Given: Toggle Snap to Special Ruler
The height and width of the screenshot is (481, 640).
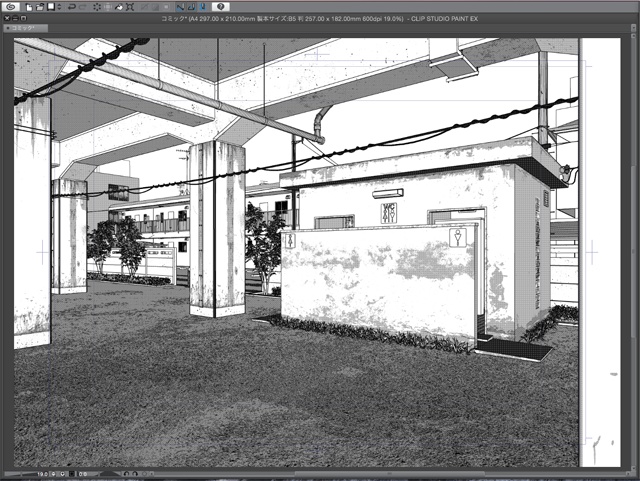Looking at the screenshot, I should (191, 7).
